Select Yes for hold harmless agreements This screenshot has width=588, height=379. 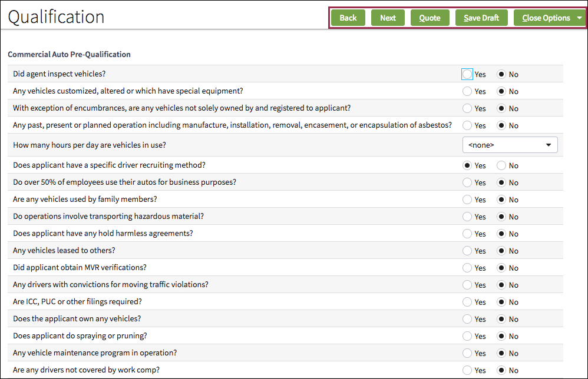(x=466, y=234)
